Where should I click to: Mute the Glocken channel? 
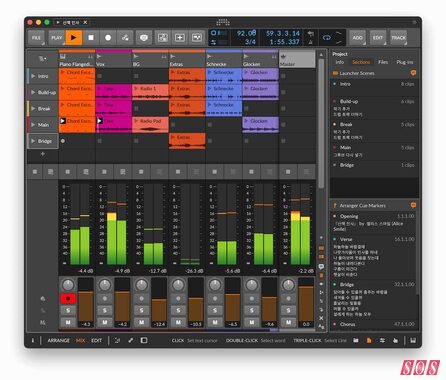tap(251, 322)
